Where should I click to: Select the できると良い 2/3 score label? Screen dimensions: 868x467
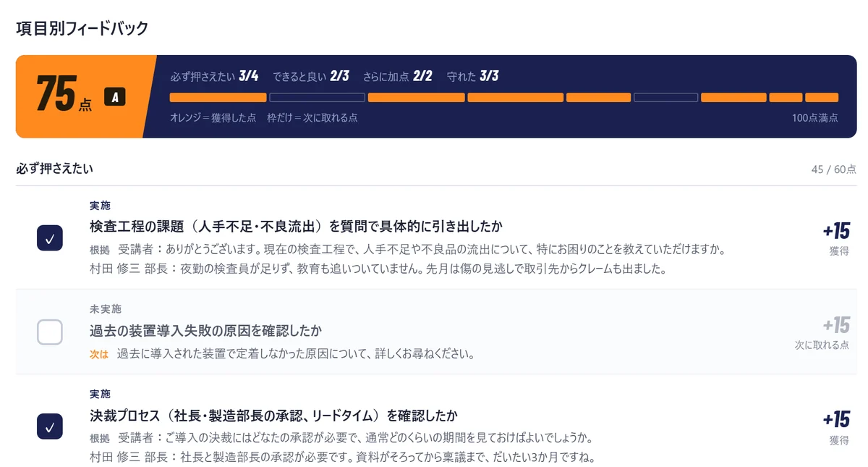pyautogui.click(x=311, y=76)
